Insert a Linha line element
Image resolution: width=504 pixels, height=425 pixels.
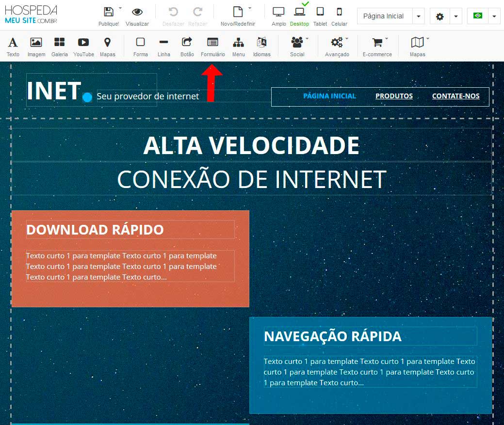163,47
